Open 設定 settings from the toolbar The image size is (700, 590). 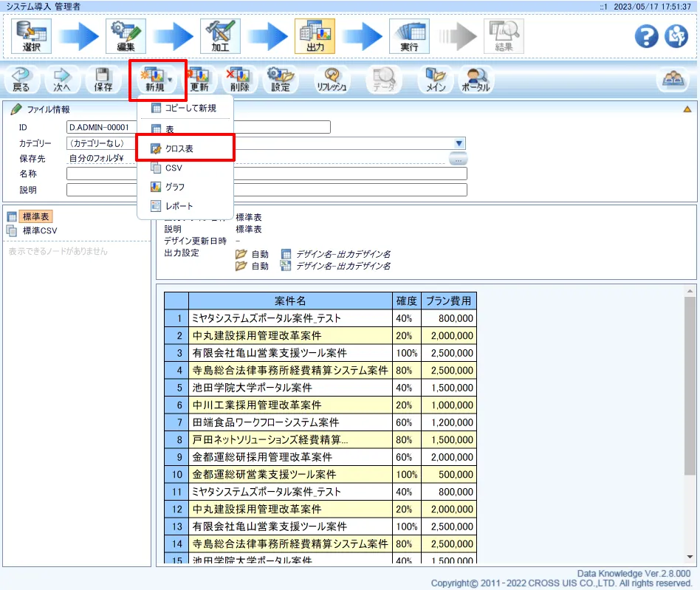coord(281,79)
